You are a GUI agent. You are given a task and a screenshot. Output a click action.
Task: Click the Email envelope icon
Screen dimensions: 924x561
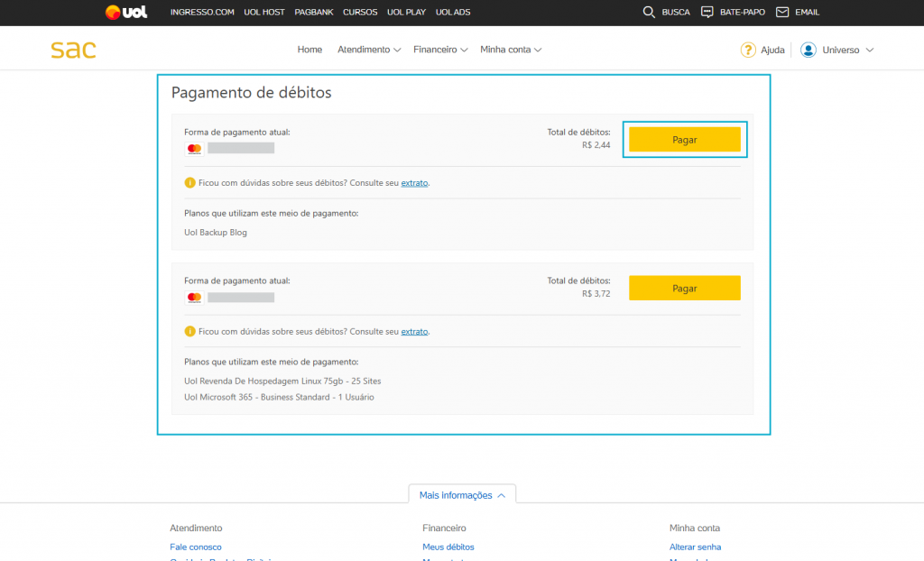point(782,12)
